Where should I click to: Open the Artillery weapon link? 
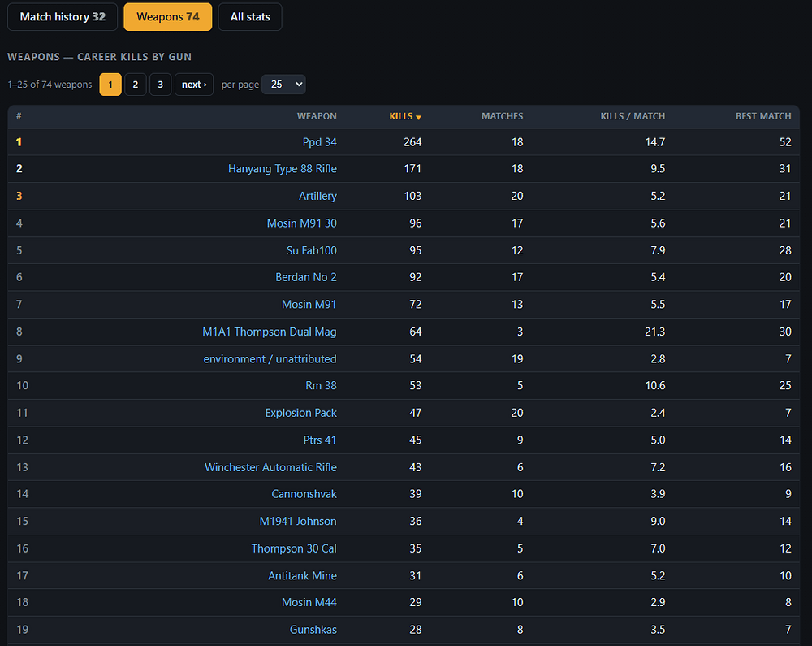(x=317, y=196)
